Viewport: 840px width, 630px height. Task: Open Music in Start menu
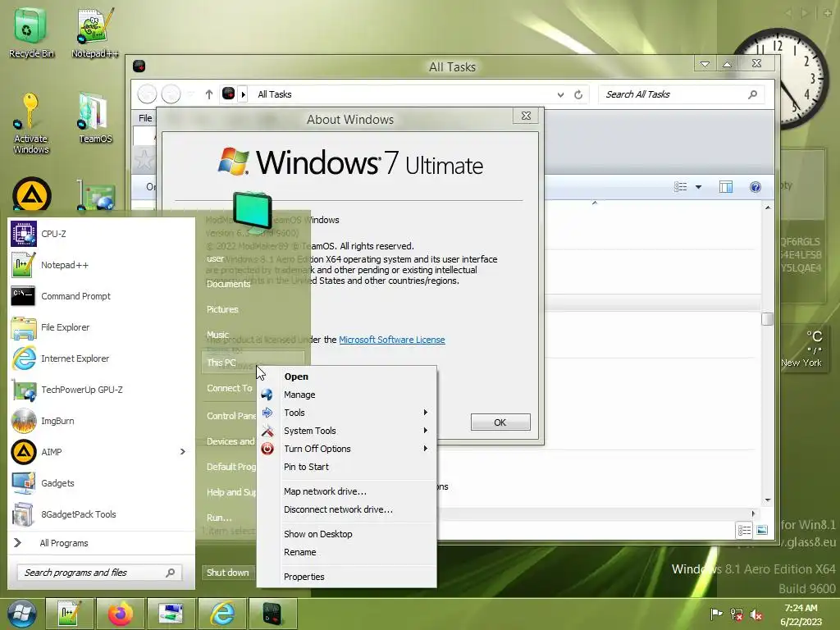click(x=217, y=335)
